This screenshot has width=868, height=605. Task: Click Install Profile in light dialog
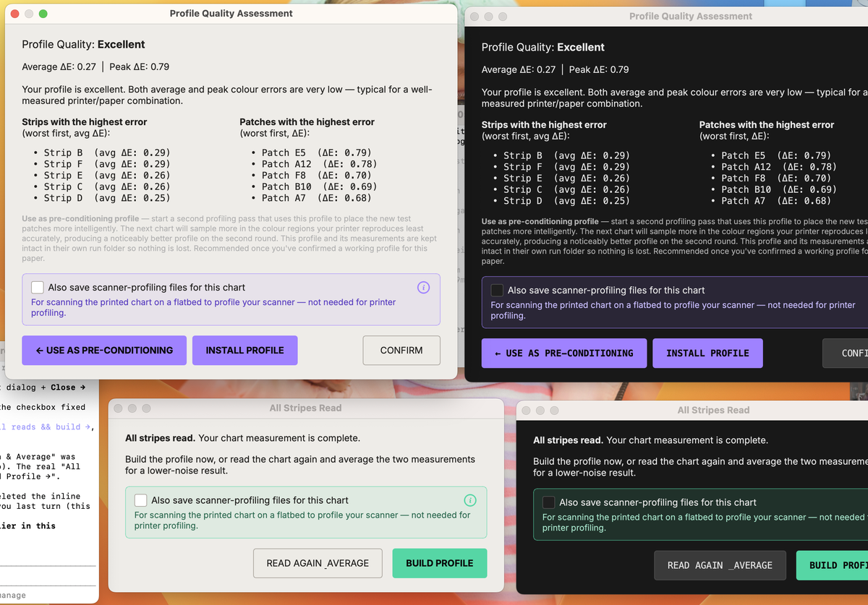(x=244, y=351)
